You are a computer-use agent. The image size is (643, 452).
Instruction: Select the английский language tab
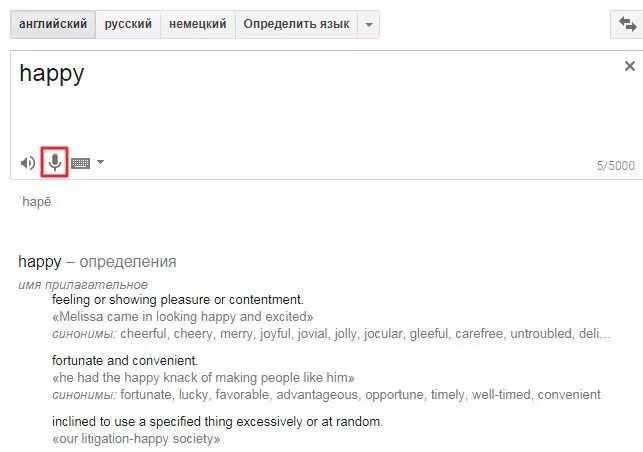pos(53,24)
